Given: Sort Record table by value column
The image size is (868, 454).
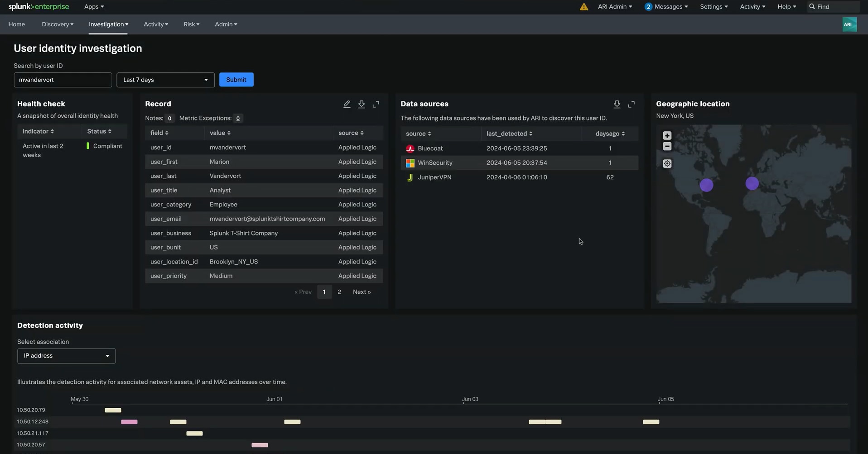Looking at the screenshot, I should click(220, 133).
